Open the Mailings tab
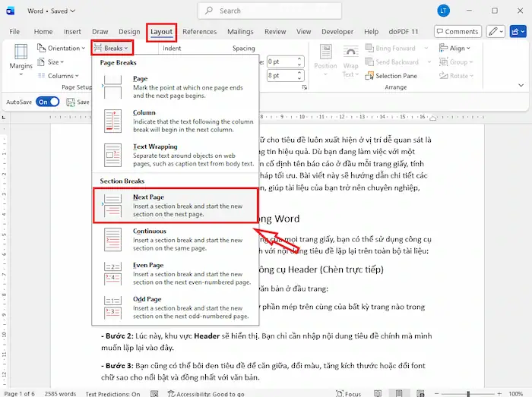This screenshot has width=532, height=397. coord(240,32)
